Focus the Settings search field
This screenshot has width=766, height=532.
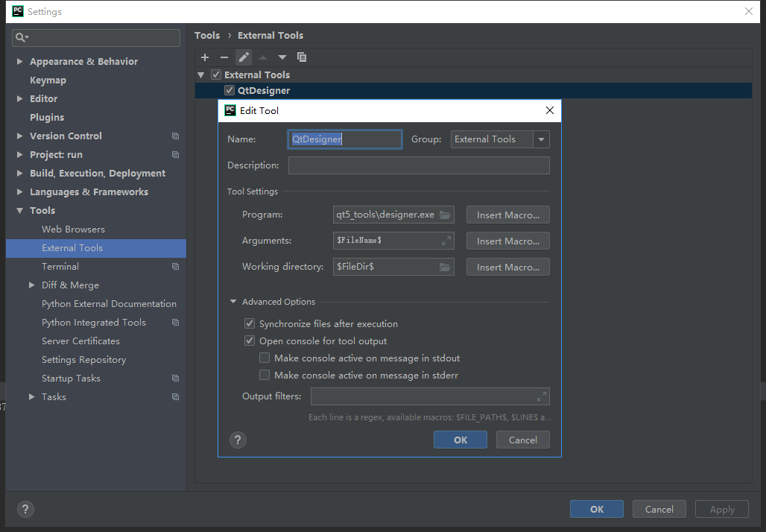click(x=95, y=37)
